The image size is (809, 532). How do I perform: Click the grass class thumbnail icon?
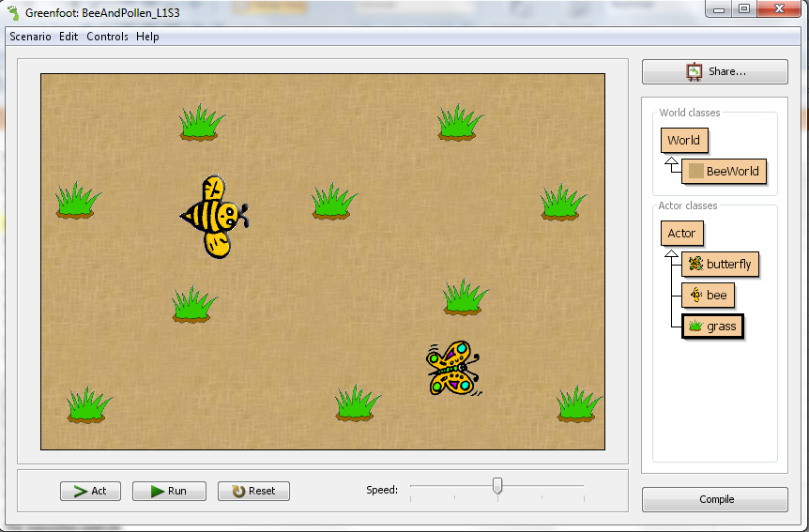[x=696, y=327]
